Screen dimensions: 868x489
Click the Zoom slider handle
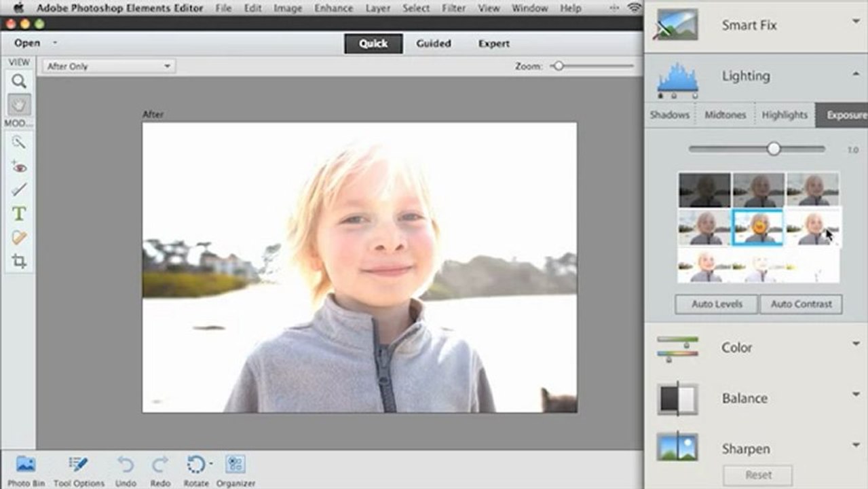[558, 66]
